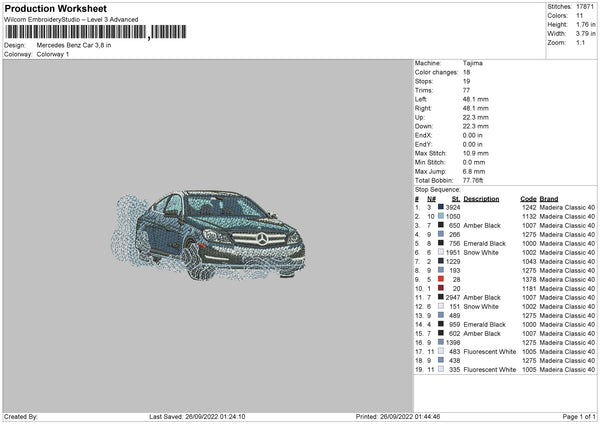Click the 'Brand' column header

point(549,199)
